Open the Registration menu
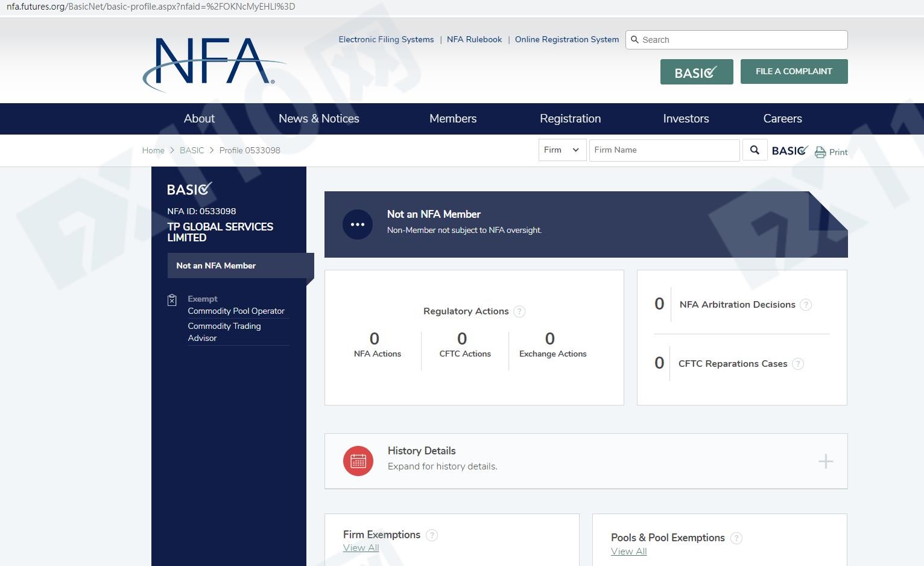924x566 pixels. (x=571, y=119)
